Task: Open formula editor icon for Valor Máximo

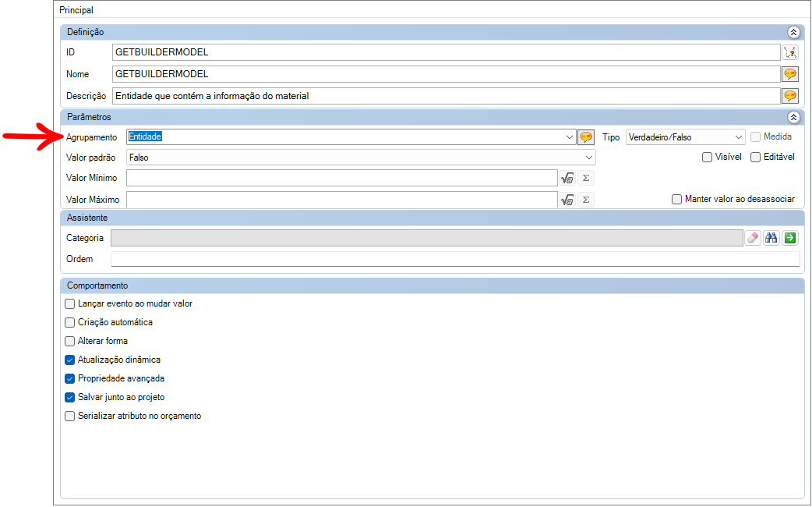Action: (567, 200)
